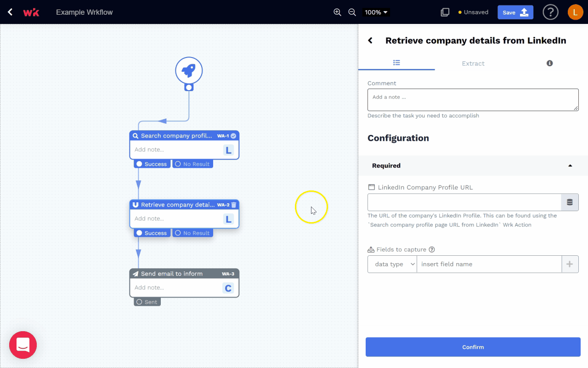Click the Sent output of WA-3 node
Image resolution: width=588 pixels, height=368 pixels.
point(147,302)
